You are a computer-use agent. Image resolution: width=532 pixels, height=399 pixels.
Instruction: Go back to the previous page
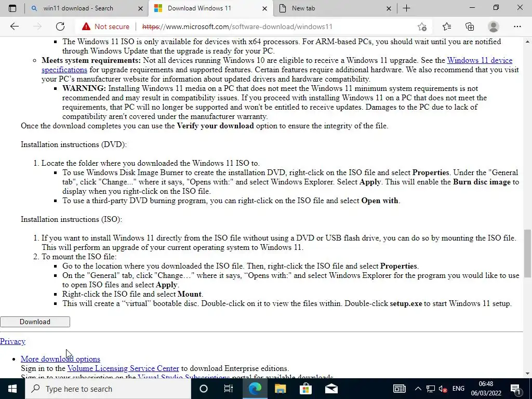(x=14, y=26)
